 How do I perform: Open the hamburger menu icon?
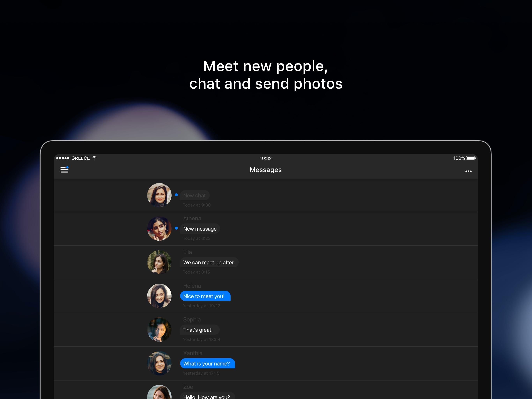tap(64, 169)
